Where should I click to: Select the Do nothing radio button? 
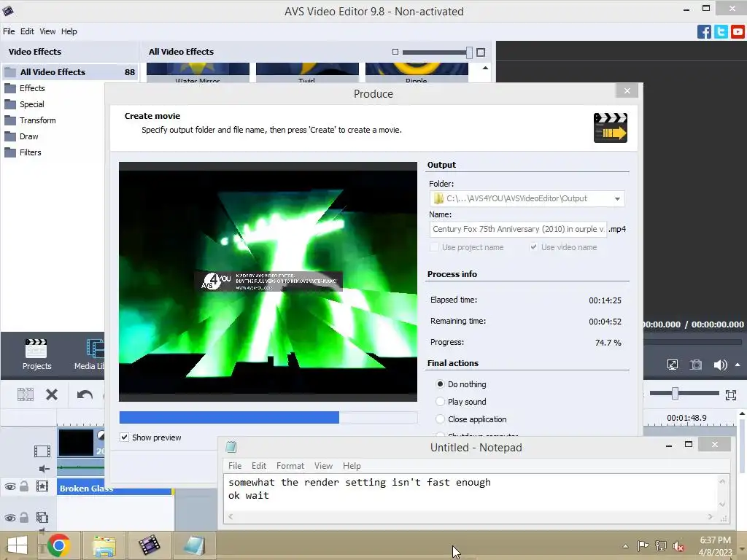440,384
